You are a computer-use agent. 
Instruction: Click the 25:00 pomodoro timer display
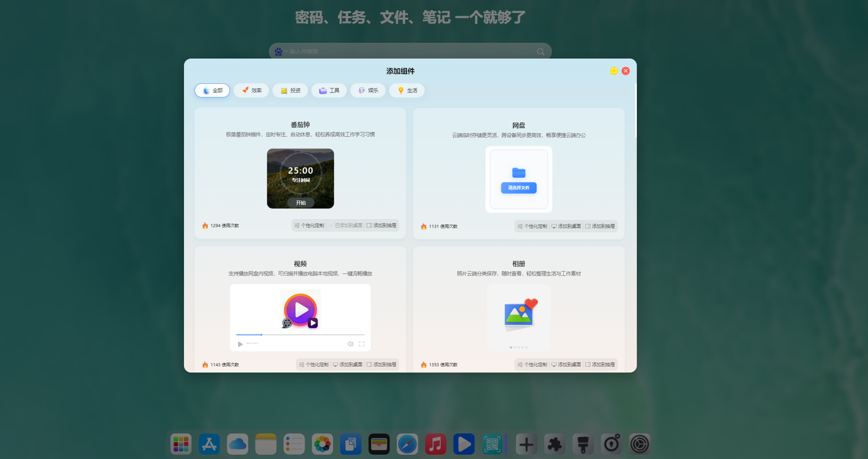[301, 171]
